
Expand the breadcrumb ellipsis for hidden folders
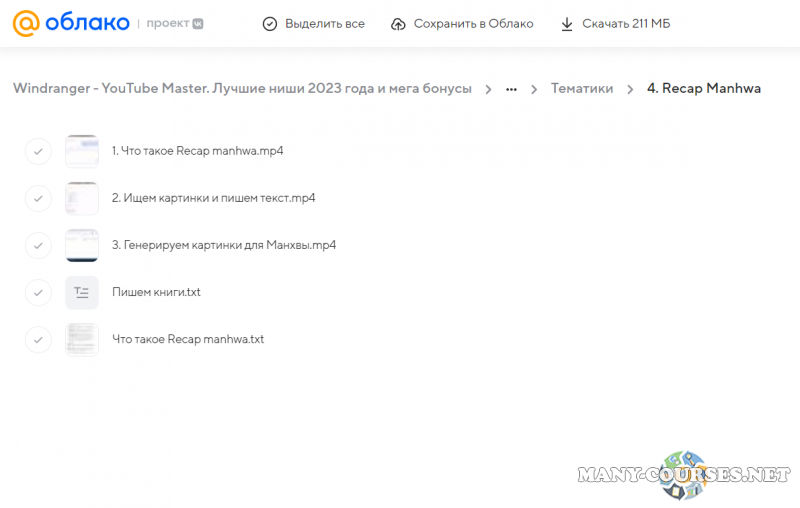coord(511,89)
